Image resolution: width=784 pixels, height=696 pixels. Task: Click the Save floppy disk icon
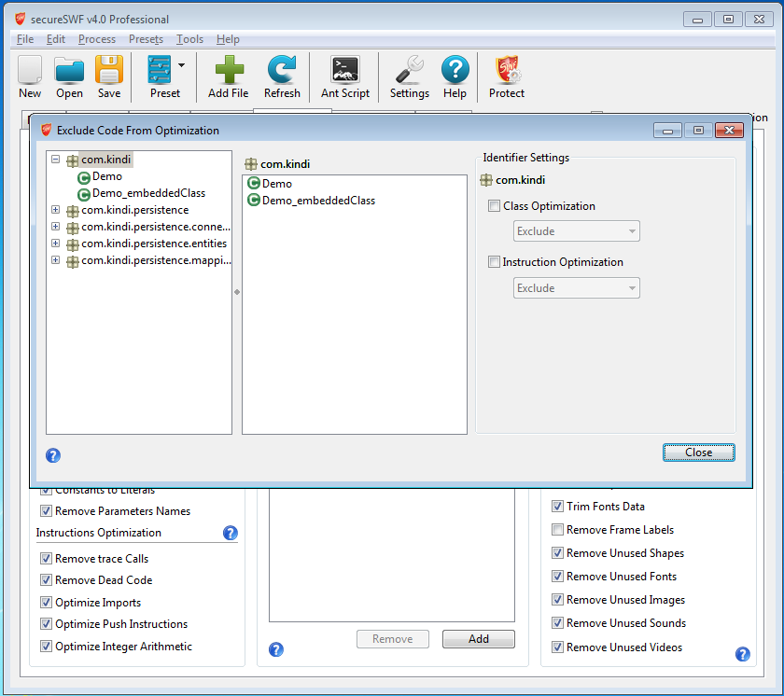pos(109,71)
